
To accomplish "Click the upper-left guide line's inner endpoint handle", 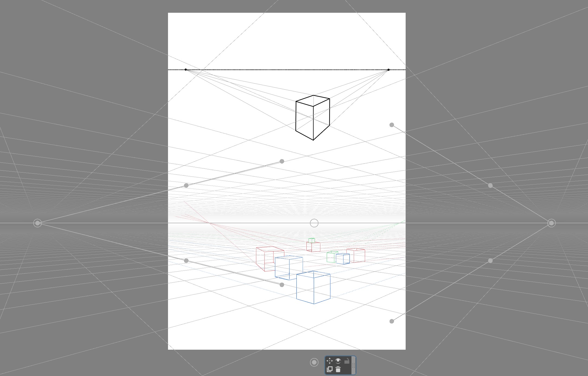I will [282, 161].
